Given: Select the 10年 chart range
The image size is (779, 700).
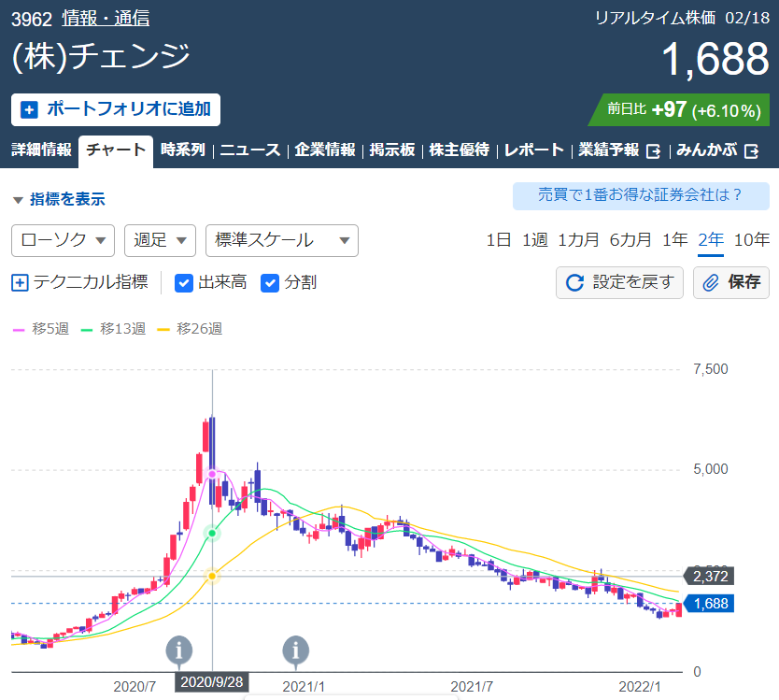Looking at the screenshot, I should tap(752, 240).
